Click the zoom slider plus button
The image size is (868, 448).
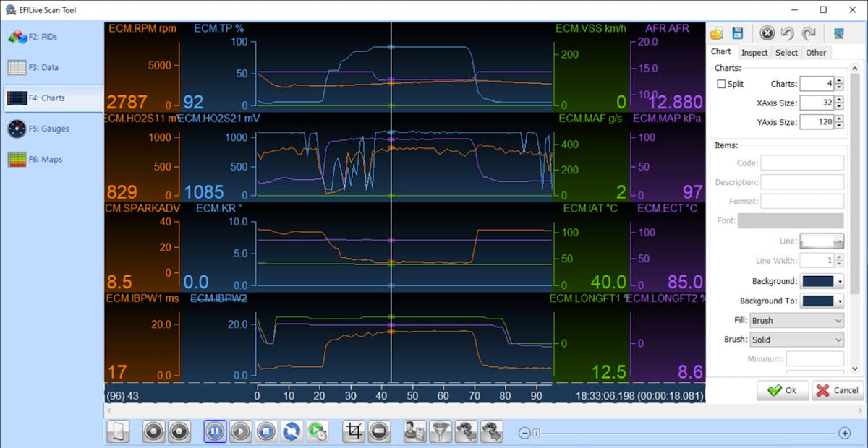click(x=844, y=433)
